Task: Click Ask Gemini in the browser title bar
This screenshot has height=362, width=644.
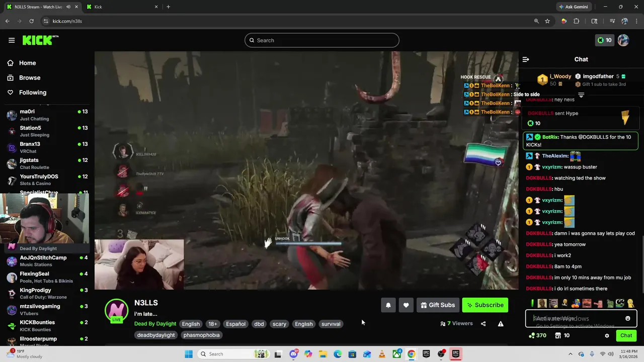Action: [573, 7]
